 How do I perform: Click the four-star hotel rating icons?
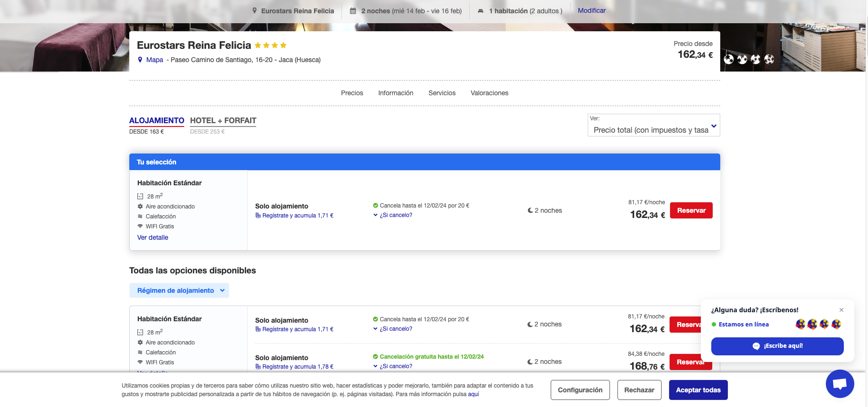(270, 45)
